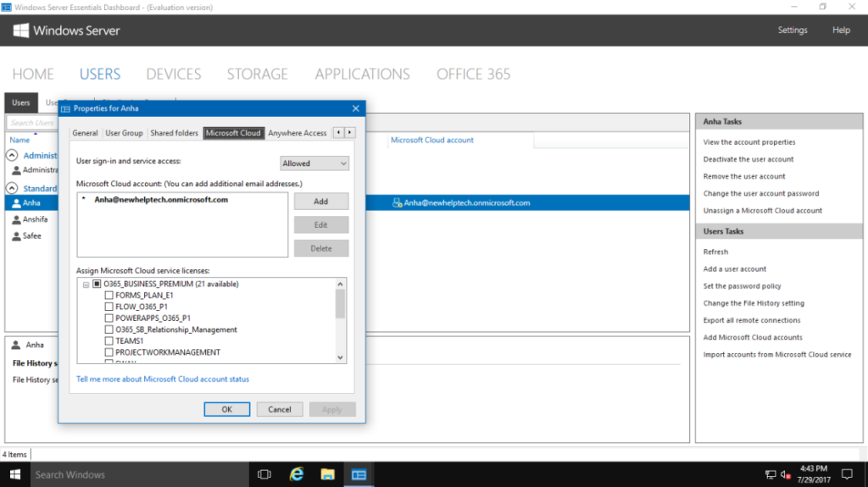Open the network tray icon
This screenshot has height=487, width=868.
coord(770,474)
